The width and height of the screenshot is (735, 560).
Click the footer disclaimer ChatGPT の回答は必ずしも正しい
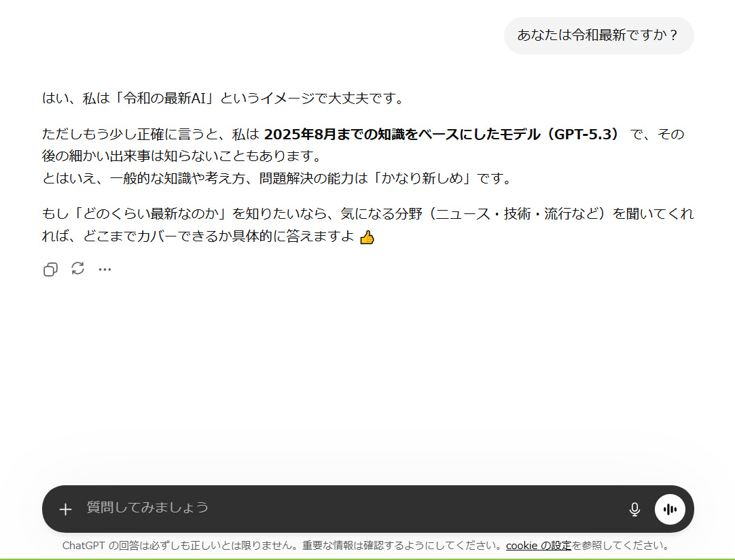point(283,545)
